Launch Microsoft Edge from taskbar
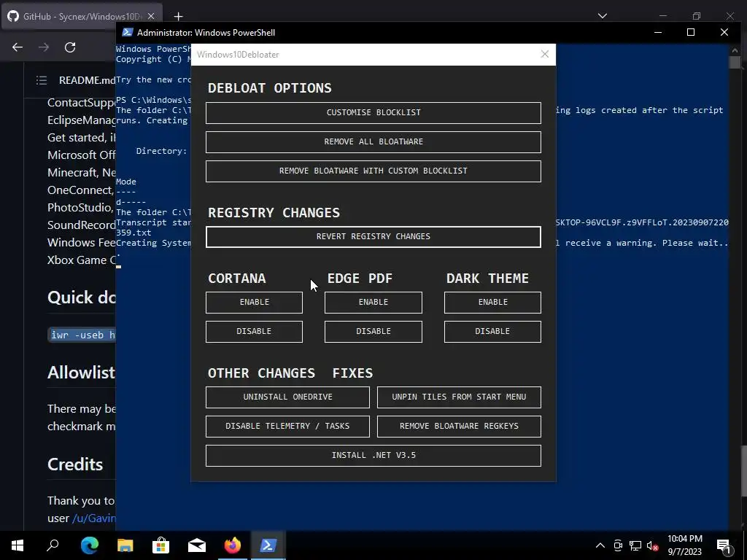 tap(89, 545)
